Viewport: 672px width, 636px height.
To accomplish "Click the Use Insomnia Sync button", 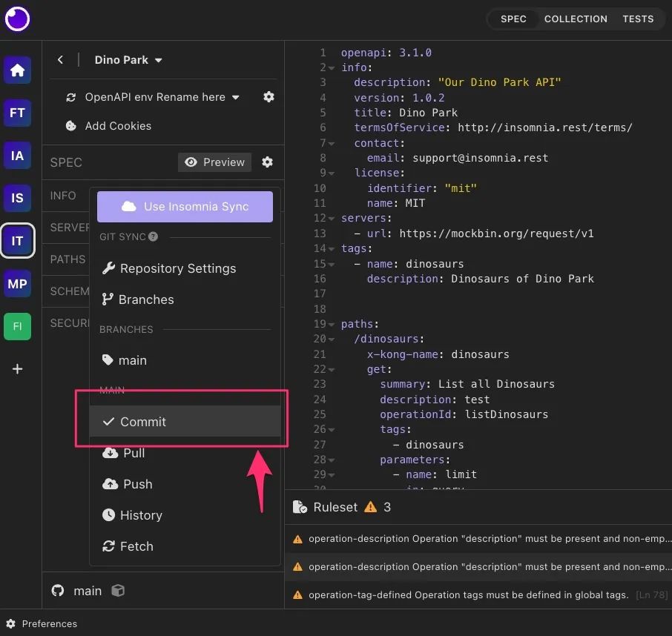I will [x=185, y=207].
